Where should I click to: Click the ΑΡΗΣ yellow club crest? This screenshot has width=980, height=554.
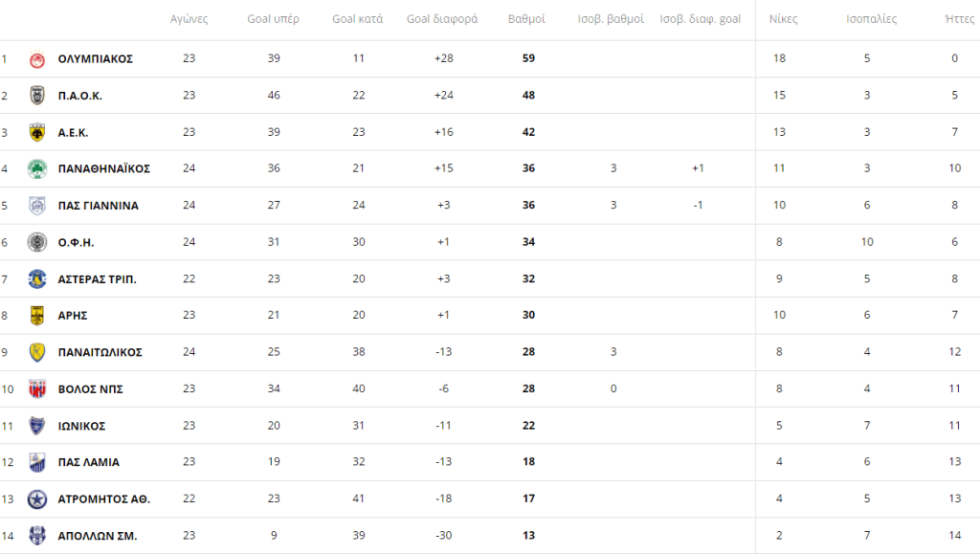click(x=37, y=316)
